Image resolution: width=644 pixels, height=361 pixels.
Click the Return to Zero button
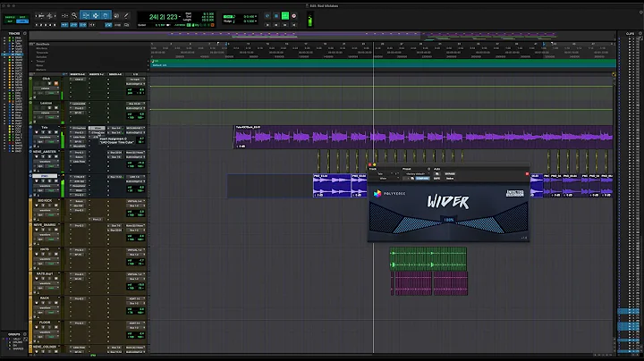[267, 25]
